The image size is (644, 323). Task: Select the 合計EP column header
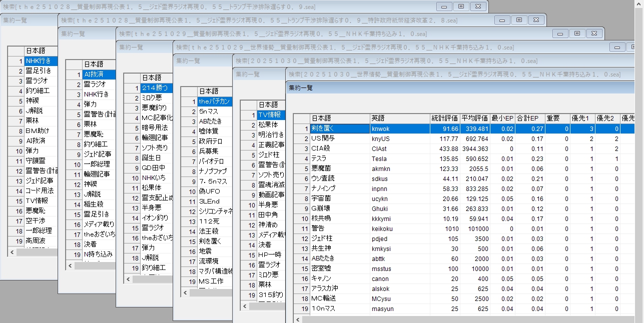530,118
